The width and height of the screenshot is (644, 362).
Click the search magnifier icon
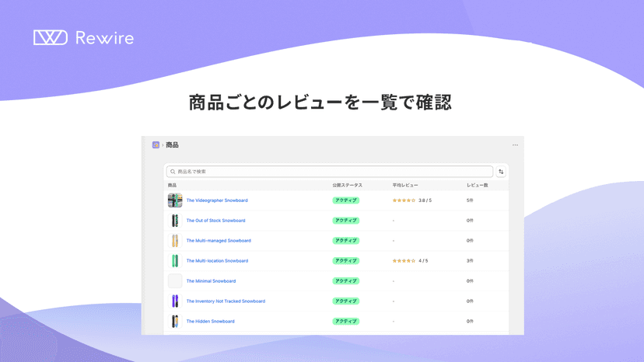point(173,172)
